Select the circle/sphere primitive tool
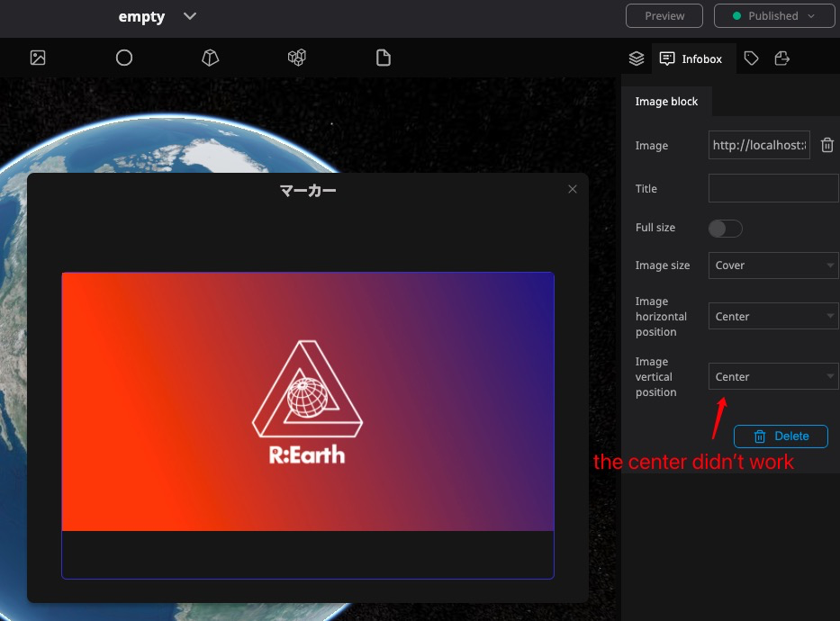 (123, 58)
